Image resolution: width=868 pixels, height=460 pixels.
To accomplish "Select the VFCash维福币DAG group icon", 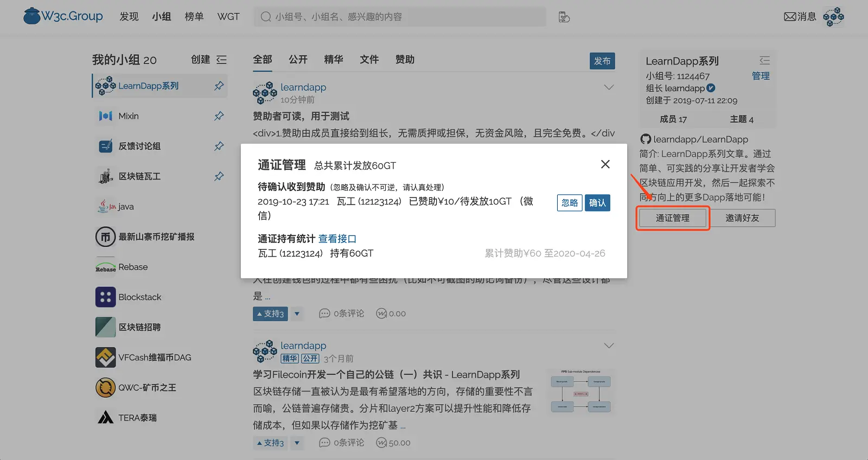I will tap(105, 357).
